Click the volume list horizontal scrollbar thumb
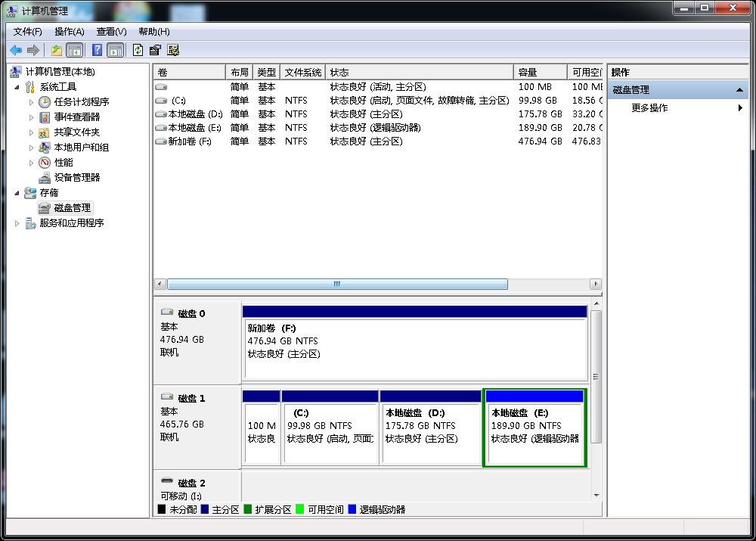Viewport: 756px width, 541px height. point(336,284)
